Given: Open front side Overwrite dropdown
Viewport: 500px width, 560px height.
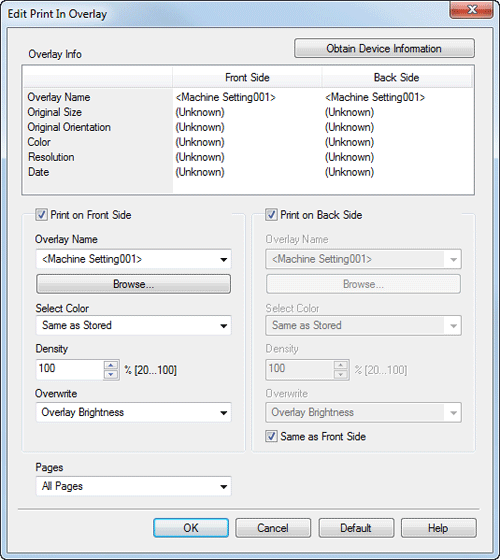Looking at the screenshot, I should point(133,412).
